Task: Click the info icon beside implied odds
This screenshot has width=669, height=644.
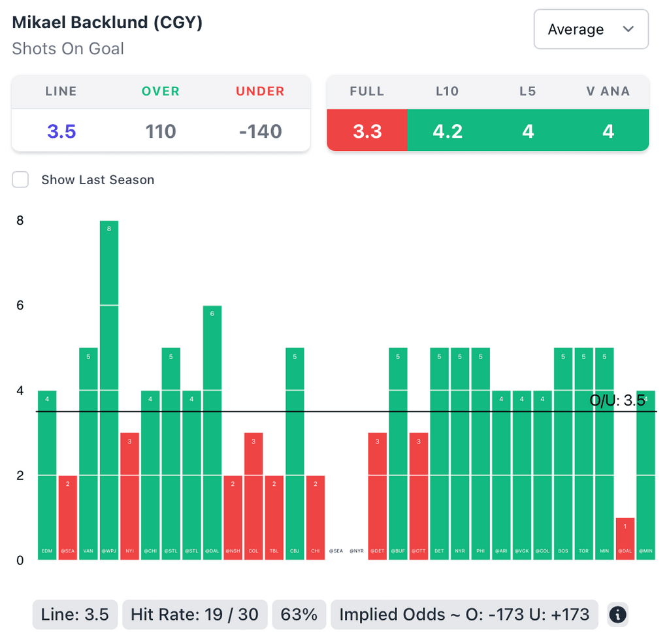Action: 617,615
